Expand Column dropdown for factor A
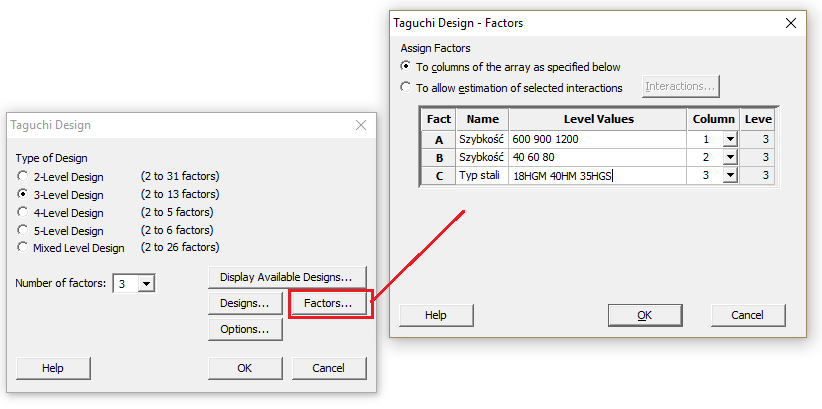 point(729,140)
